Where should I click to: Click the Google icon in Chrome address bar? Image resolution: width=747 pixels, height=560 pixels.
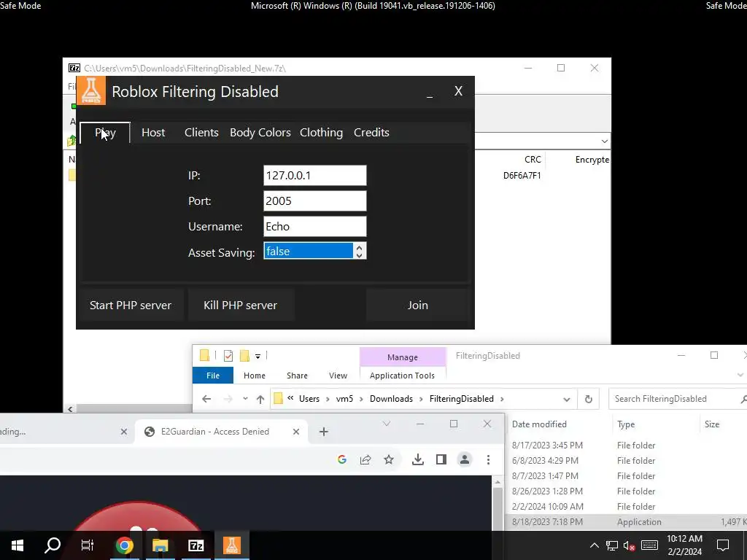tap(341, 459)
